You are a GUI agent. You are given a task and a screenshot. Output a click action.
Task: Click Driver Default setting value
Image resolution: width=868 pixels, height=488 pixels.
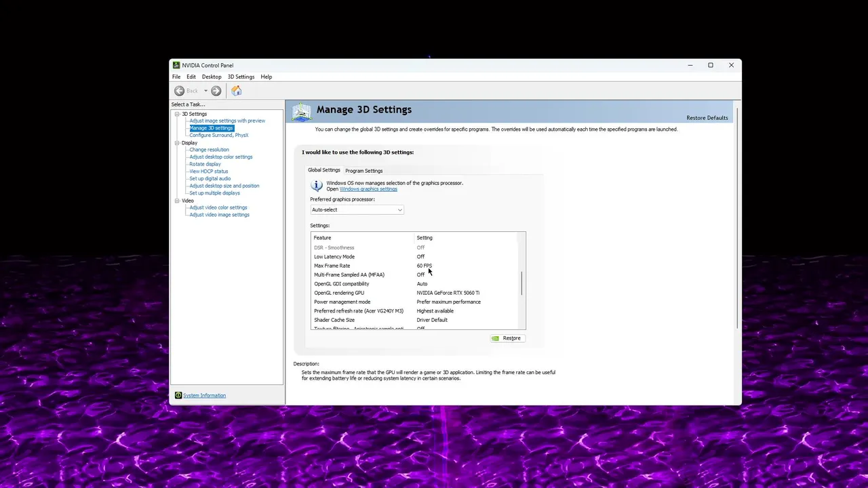(432, 320)
